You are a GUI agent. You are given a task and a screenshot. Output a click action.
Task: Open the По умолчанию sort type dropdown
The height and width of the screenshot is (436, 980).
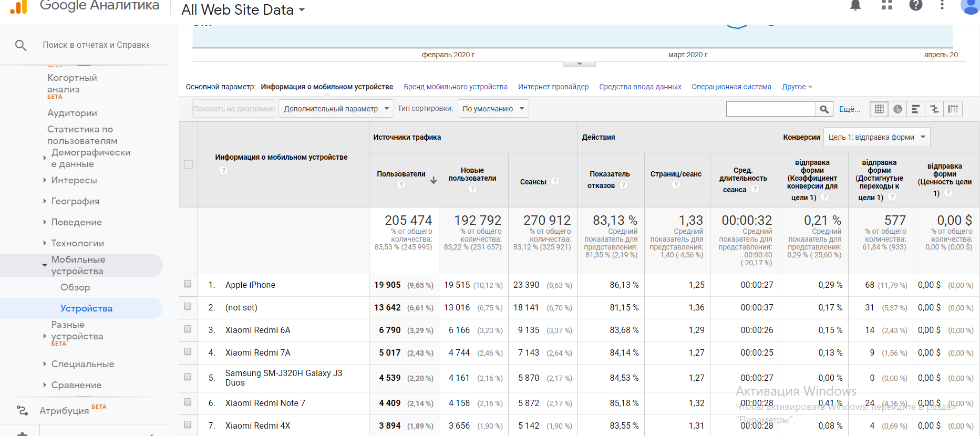(x=493, y=109)
